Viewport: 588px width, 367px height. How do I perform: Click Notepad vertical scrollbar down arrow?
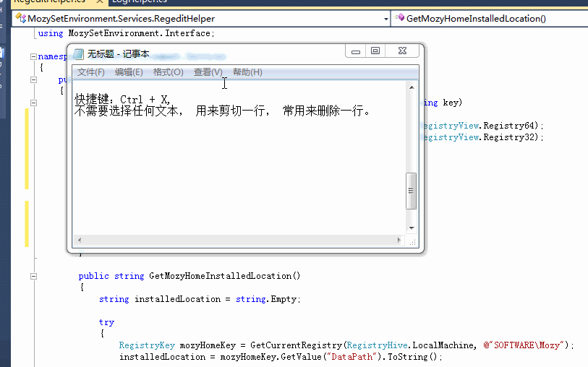point(412,228)
